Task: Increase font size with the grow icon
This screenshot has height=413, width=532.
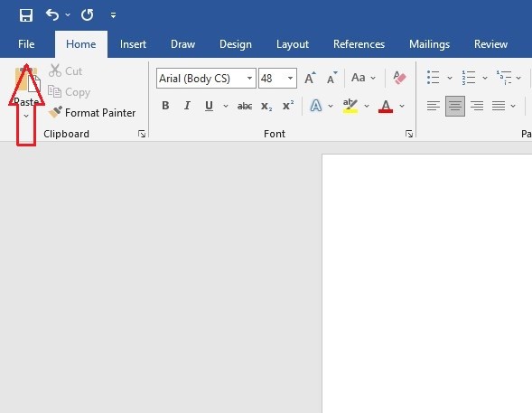Action: click(310, 78)
